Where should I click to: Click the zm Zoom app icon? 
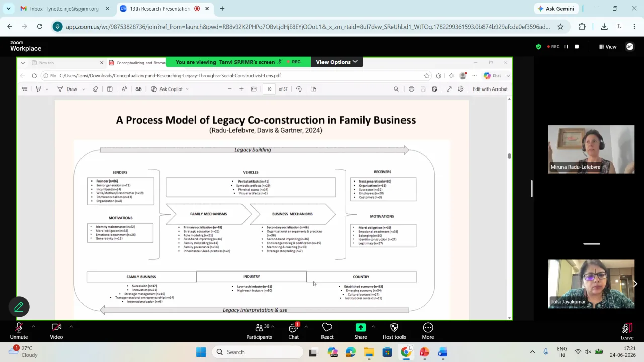coord(629,47)
